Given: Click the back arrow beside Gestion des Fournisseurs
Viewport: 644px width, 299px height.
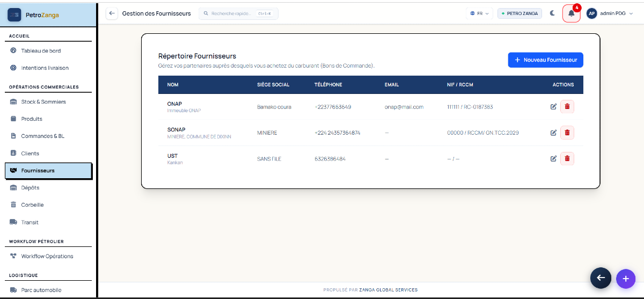Looking at the screenshot, I should [112, 13].
